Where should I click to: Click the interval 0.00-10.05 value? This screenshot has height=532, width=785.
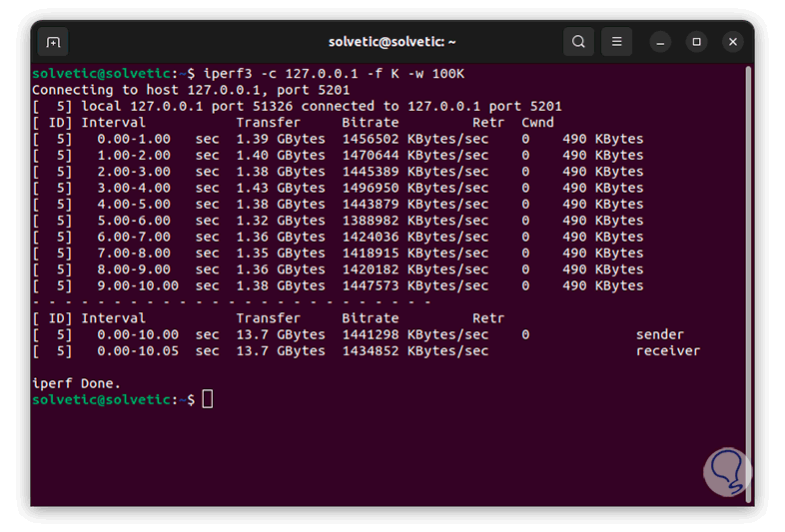pos(138,351)
